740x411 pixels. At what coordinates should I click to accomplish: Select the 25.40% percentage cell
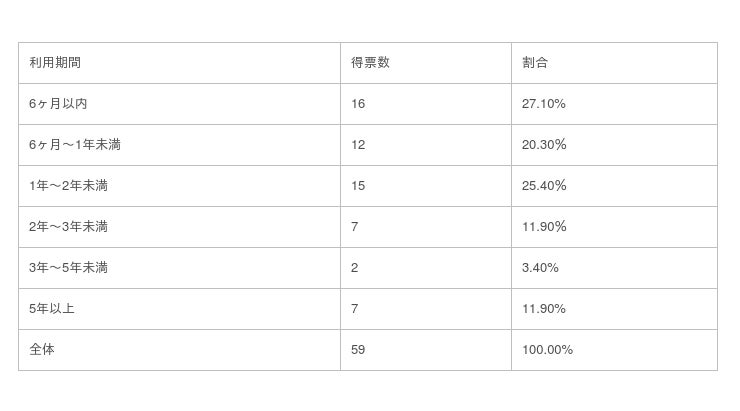544,186
